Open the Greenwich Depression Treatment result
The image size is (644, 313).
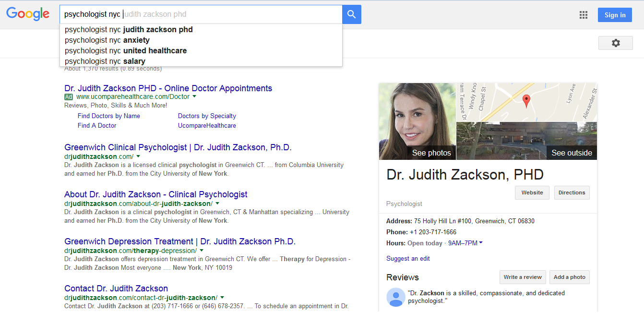pos(180,241)
